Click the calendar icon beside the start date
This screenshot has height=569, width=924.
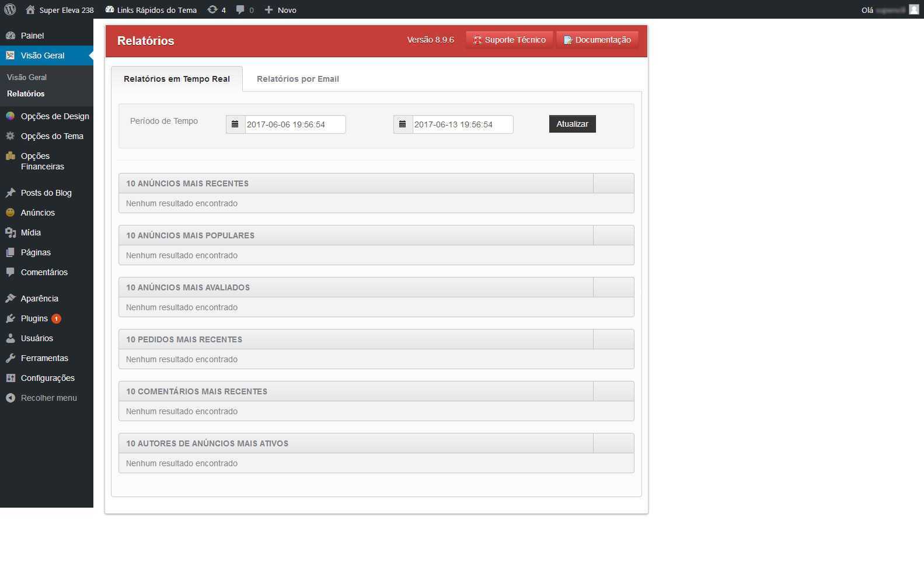pos(235,124)
